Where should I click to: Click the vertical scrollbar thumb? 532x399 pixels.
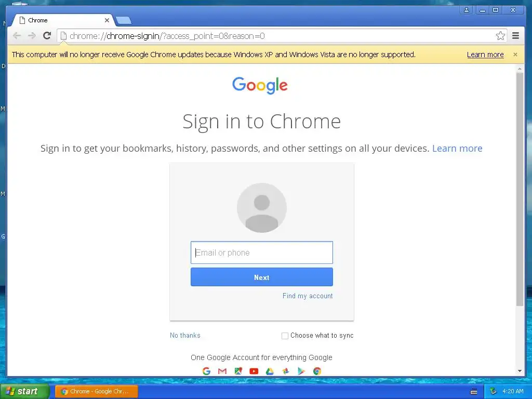(520, 189)
